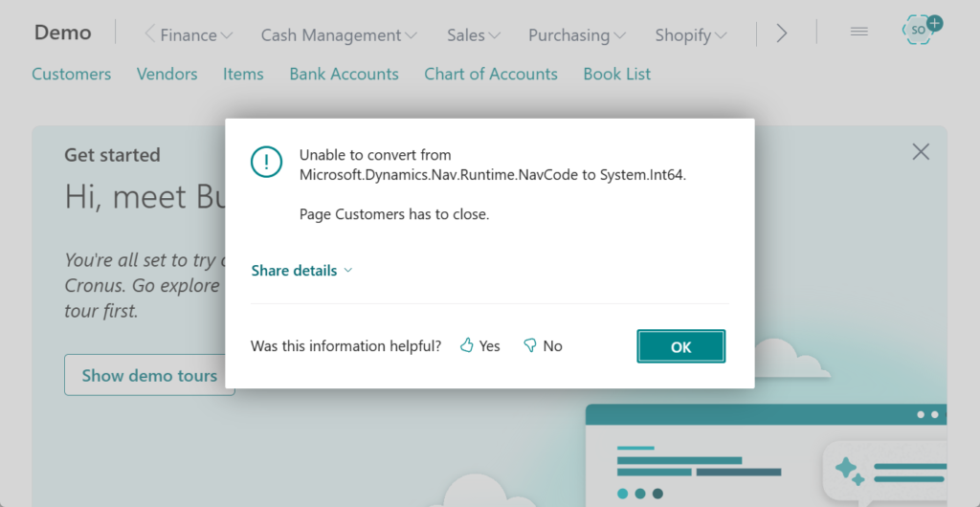Expand the Cash Management menu

(339, 35)
